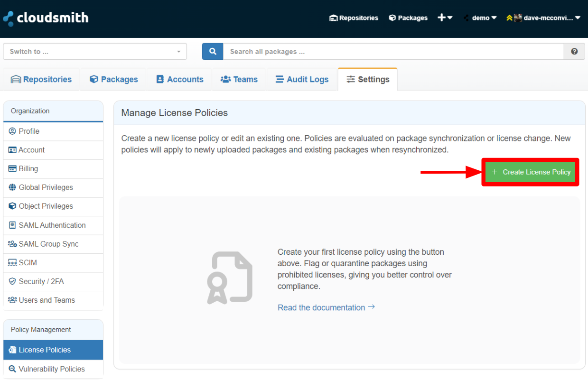This screenshot has height=380, width=588.
Task: Select the Settings tab
Action: click(x=368, y=79)
